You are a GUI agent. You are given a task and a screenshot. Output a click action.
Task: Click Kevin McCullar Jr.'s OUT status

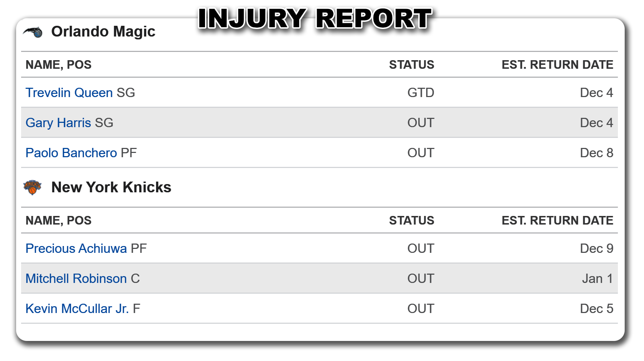[421, 309]
